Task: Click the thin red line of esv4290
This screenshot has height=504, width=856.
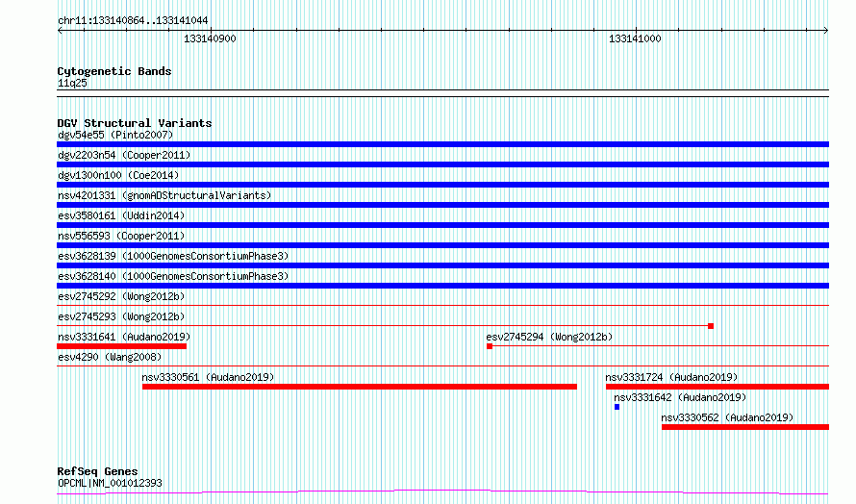Action: (x=442, y=366)
